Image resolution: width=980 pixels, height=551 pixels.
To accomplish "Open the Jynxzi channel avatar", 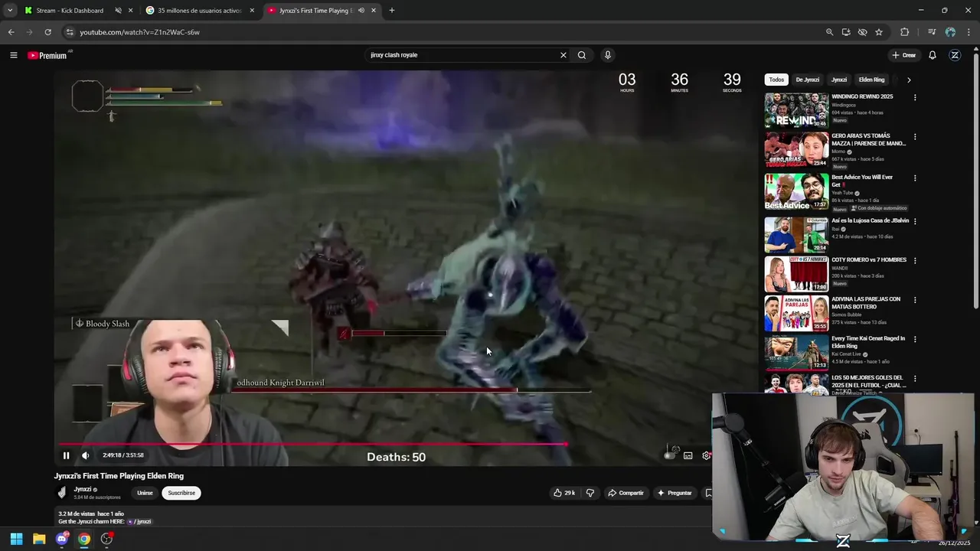I will tap(62, 493).
